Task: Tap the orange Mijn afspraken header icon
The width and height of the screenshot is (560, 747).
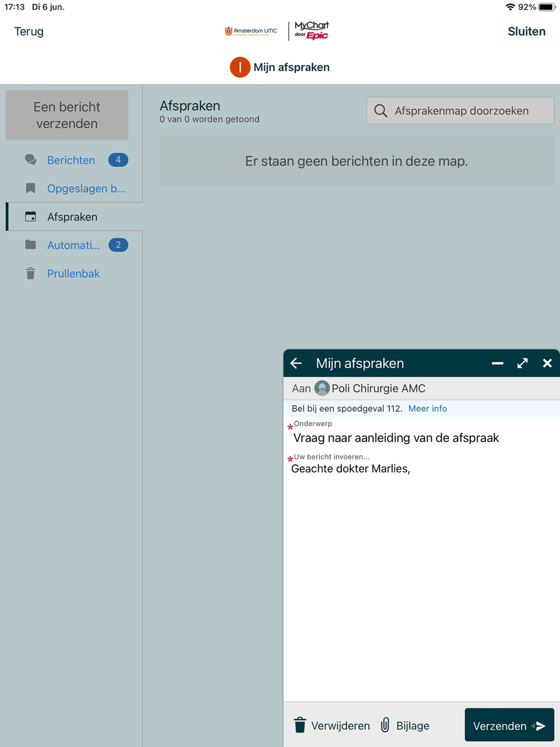Action: point(240,67)
